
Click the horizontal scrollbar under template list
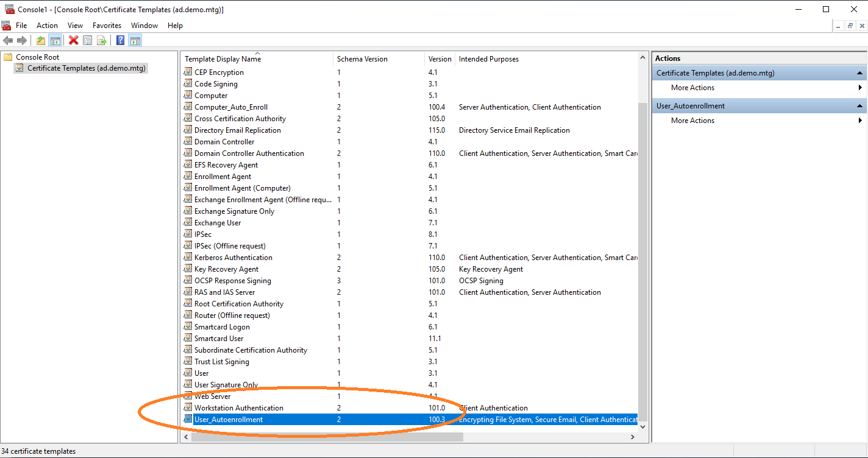click(327, 437)
